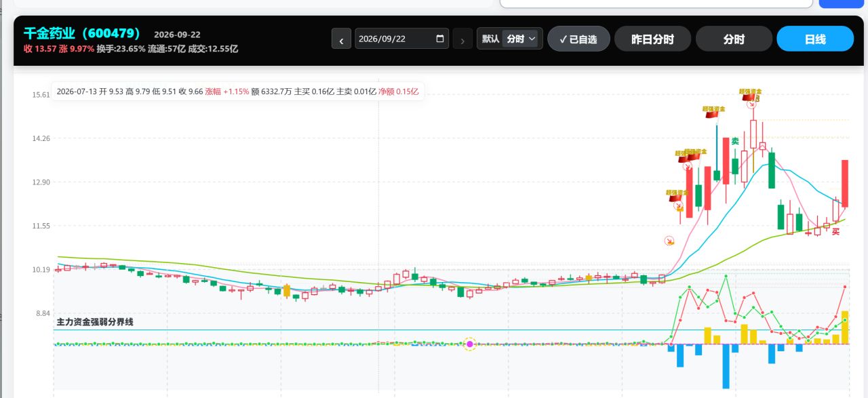
Task: Open the 分时 dropdown beside 默认
Action: click(521, 39)
